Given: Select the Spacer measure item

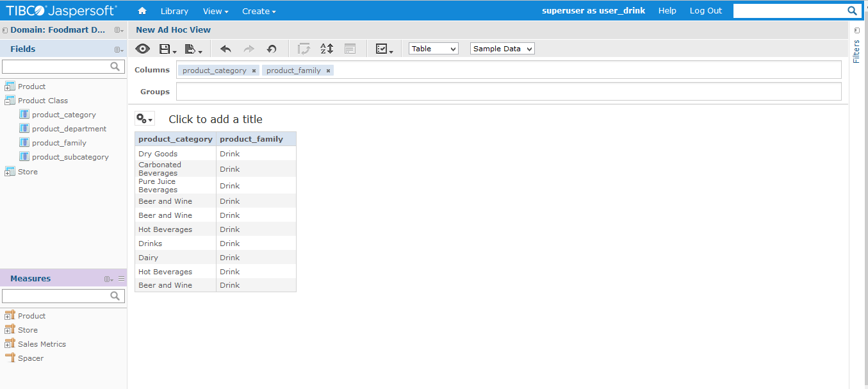Looking at the screenshot, I should point(31,358).
